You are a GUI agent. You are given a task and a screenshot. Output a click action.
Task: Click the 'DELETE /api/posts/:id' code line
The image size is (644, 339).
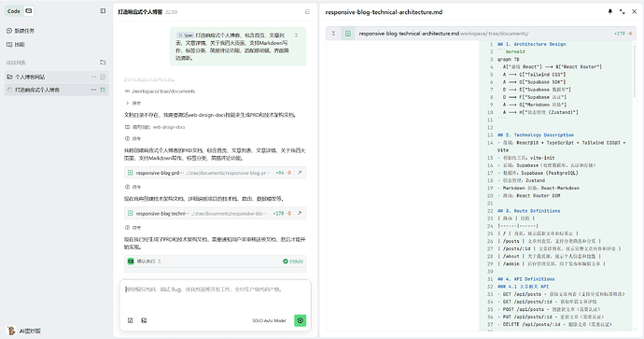coord(554,324)
